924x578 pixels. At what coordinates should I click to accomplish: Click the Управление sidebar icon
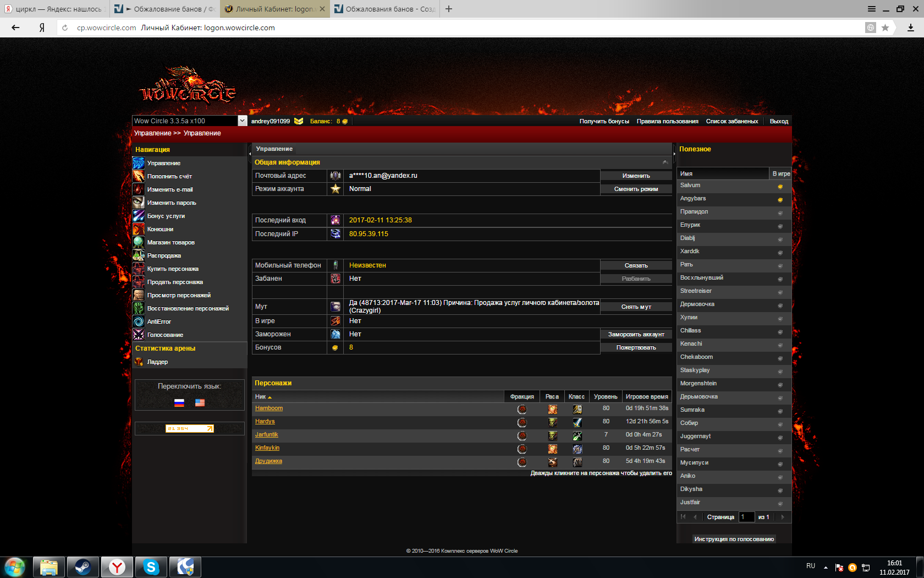click(139, 163)
